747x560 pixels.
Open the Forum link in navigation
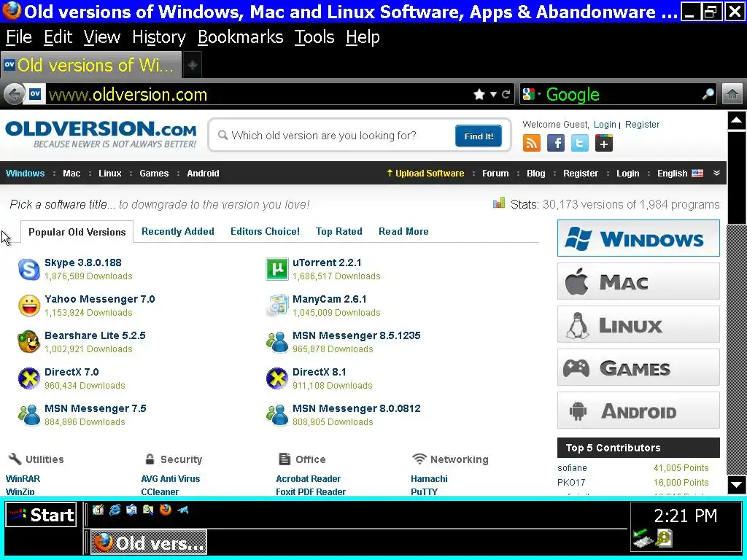pyautogui.click(x=495, y=174)
